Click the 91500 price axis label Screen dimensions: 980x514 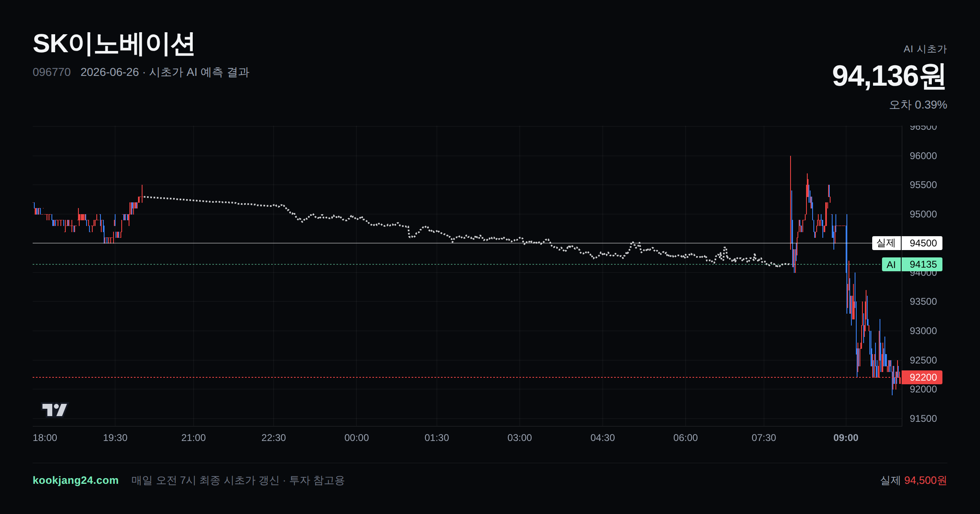(x=923, y=419)
